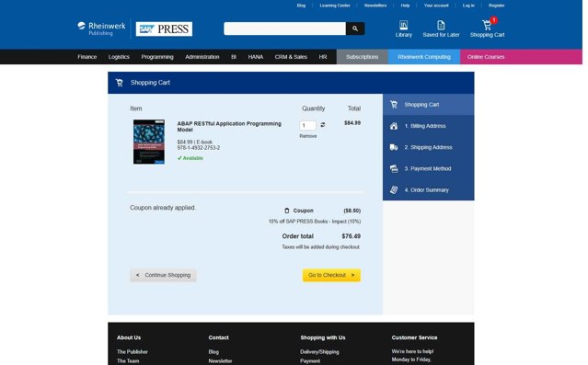Screen dimensions: 588x365
Task: Click the quantity refresh arrows icon
Action: click(x=322, y=125)
